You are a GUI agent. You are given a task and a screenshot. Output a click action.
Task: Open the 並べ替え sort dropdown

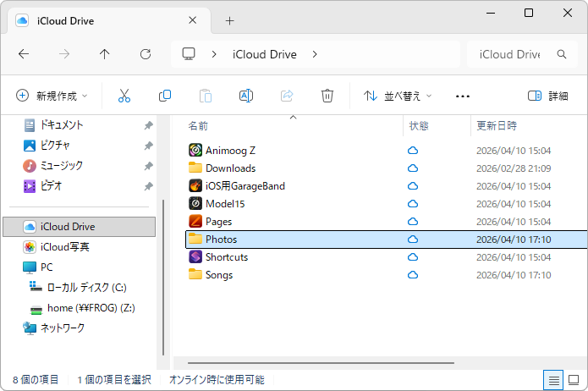tap(397, 96)
